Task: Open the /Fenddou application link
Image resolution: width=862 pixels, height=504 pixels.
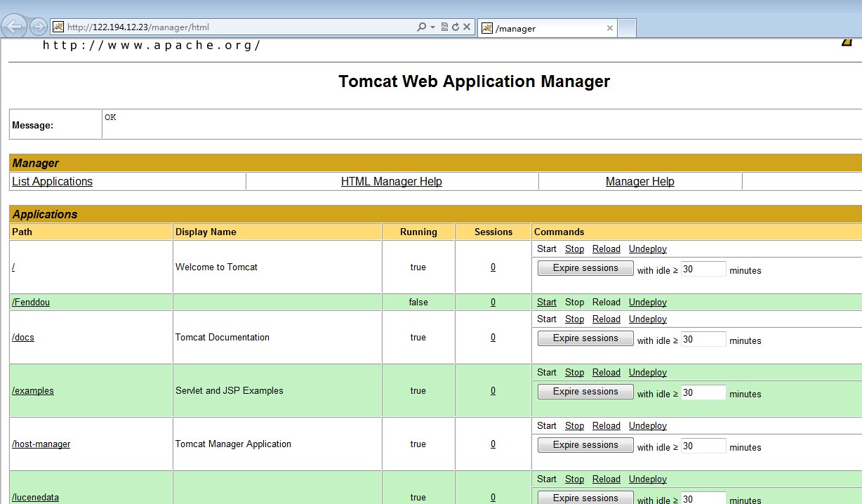Action: tap(31, 302)
